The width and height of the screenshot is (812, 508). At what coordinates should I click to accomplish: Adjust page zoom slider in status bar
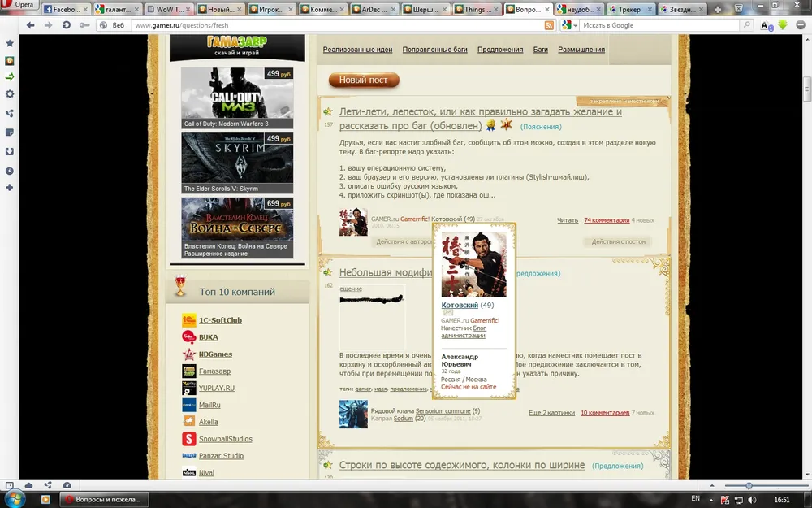(x=749, y=486)
